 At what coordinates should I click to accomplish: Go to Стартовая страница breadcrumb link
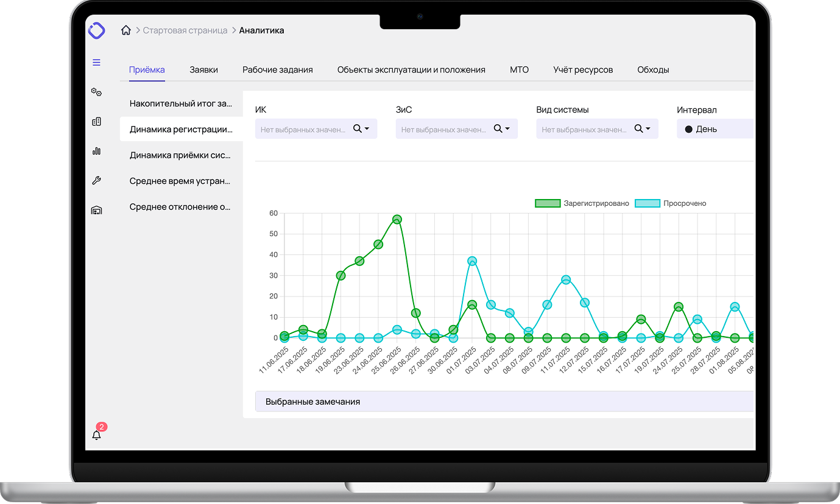pos(185,30)
